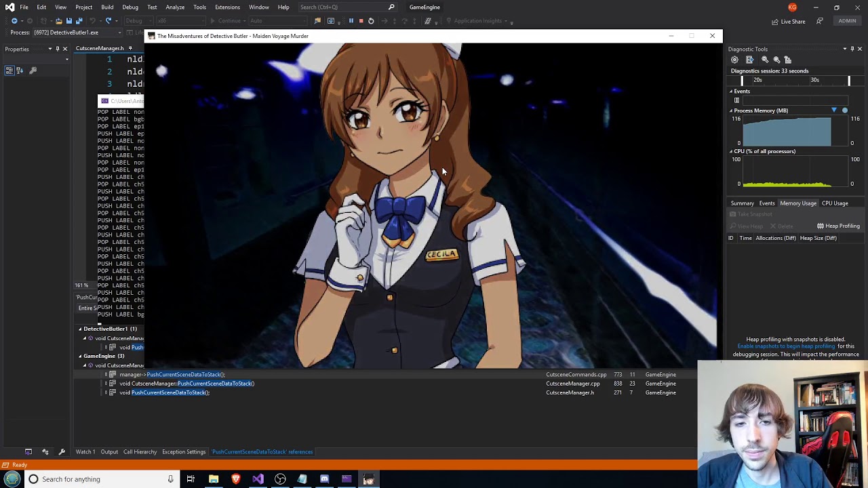This screenshot has width=868, height=488.
Task: Restart the debugging session
Action: pos(371,21)
